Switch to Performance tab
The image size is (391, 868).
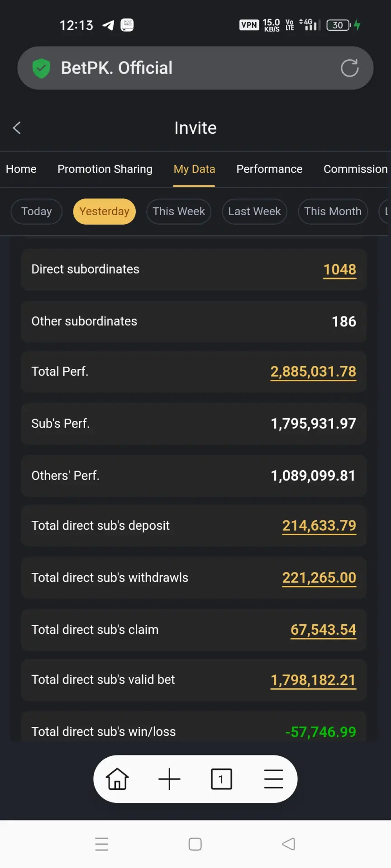(269, 169)
